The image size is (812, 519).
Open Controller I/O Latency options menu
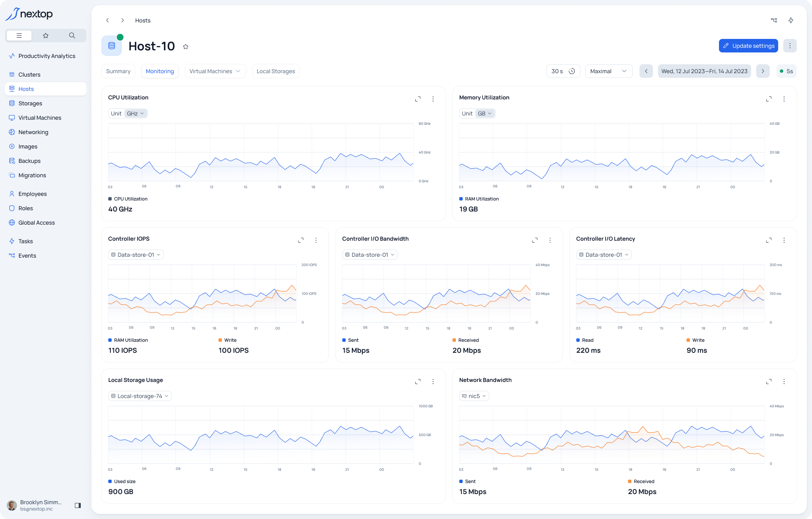[x=784, y=240]
